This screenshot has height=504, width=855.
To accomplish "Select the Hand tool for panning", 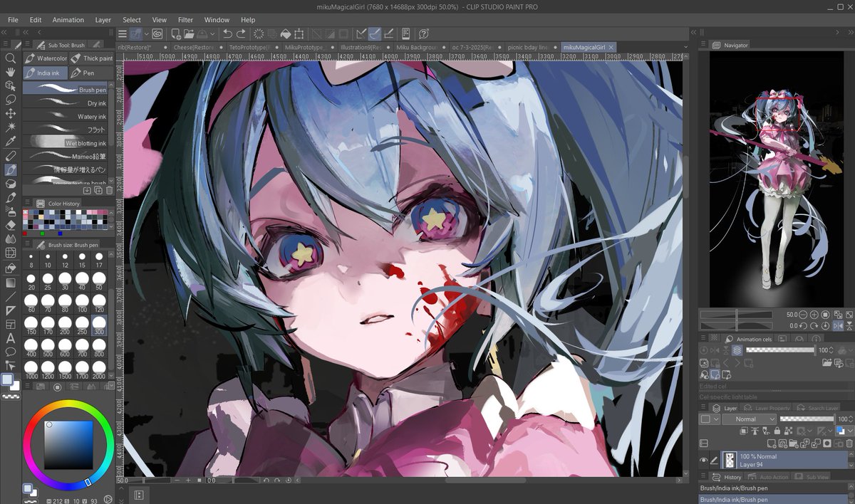I will [10, 71].
